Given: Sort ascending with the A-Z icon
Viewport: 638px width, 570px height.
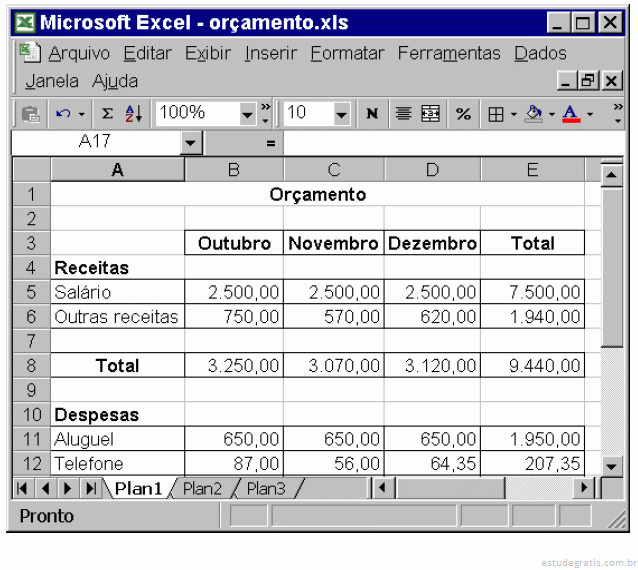Looking at the screenshot, I should pos(134,114).
